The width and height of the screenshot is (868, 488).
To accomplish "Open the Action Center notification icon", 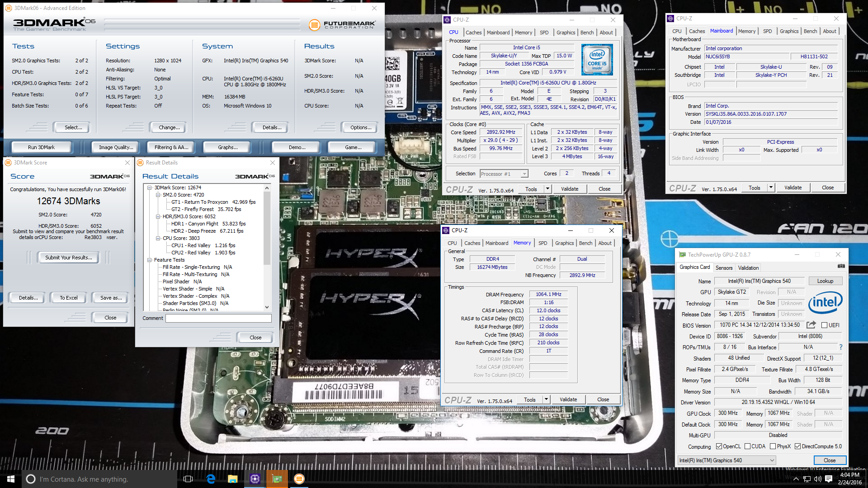I will click(828, 479).
